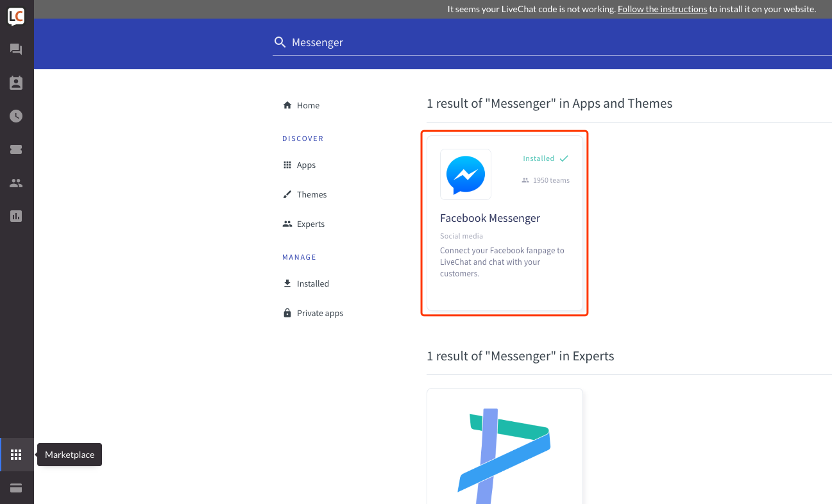This screenshot has width=832, height=504.
Task: Click the Installed download icon
Action: point(287,283)
